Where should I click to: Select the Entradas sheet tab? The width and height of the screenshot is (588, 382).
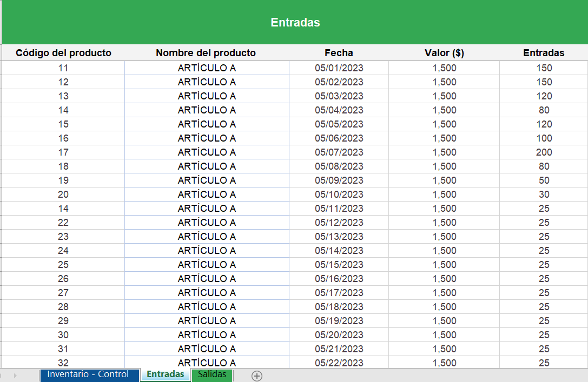point(164,374)
